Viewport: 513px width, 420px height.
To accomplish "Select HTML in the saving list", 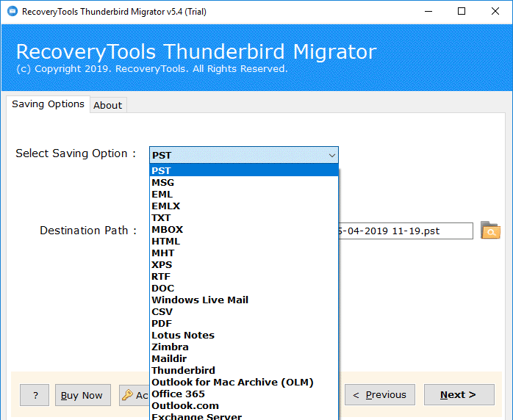I will pos(244,242).
